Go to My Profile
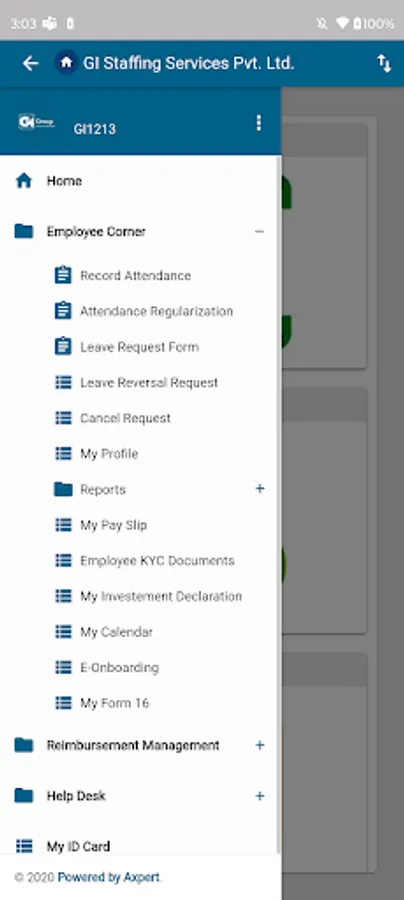Viewport: 404px width, 900px height. tap(109, 453)
